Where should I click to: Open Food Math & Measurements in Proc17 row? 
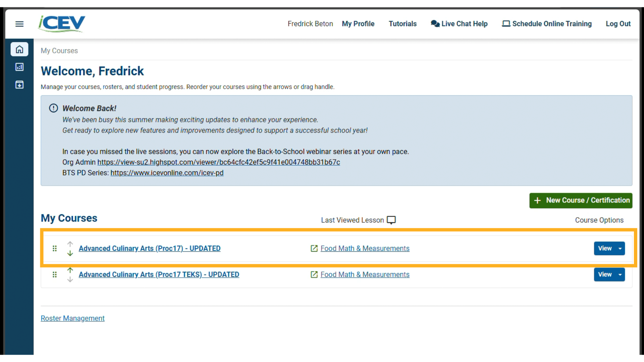(x=365, y=248)
